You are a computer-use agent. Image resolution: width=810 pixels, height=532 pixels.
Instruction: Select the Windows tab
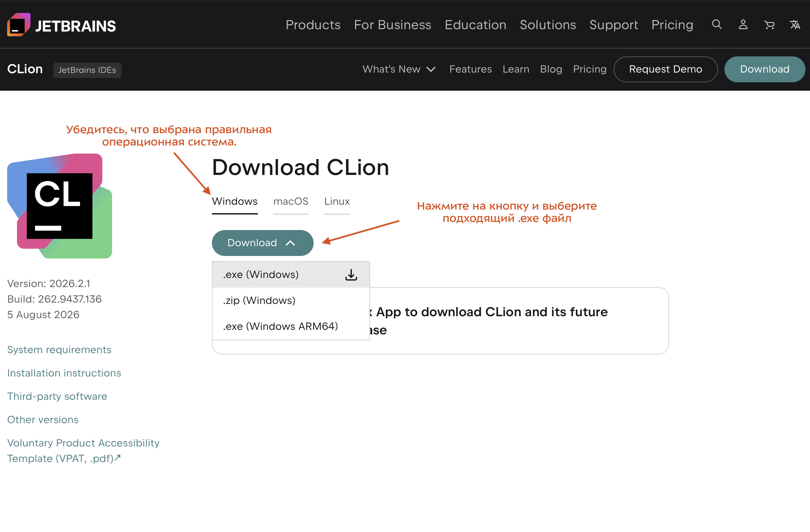coord(235,202)
